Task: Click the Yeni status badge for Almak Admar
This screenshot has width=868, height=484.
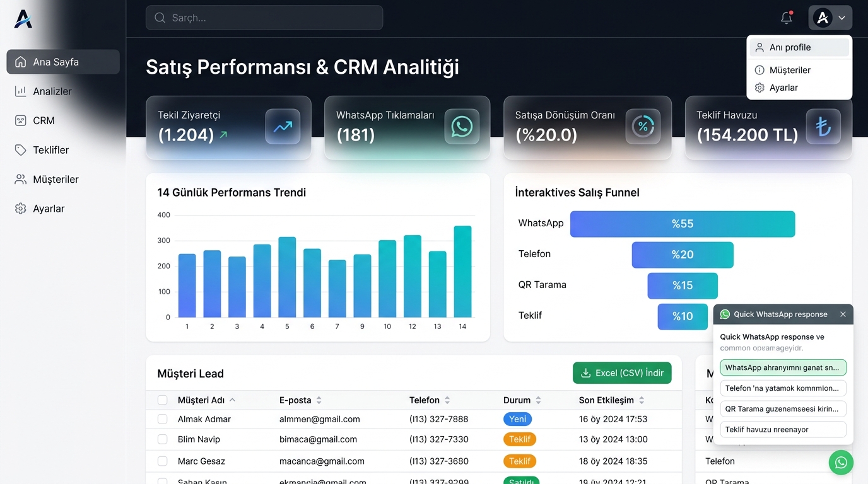Action: 517,419
